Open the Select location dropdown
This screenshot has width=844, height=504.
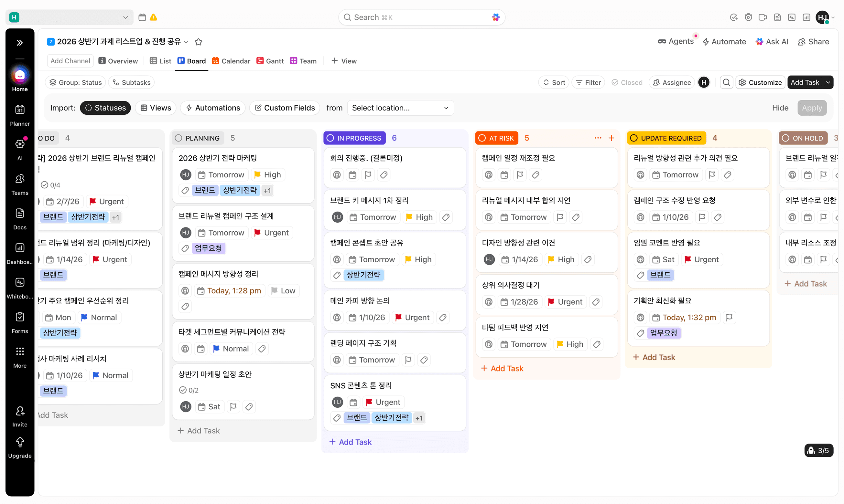tap(400, 108)
